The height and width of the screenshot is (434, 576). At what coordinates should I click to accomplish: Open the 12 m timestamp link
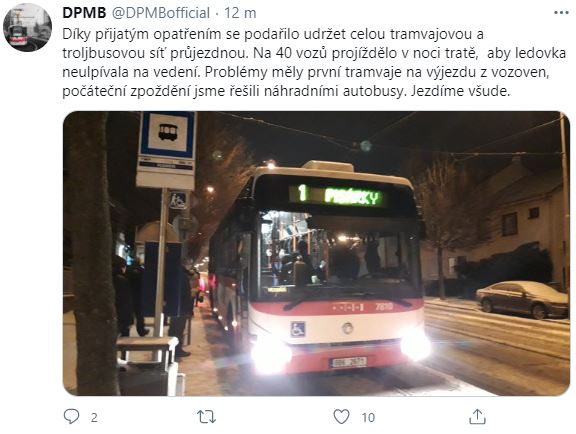240,13
